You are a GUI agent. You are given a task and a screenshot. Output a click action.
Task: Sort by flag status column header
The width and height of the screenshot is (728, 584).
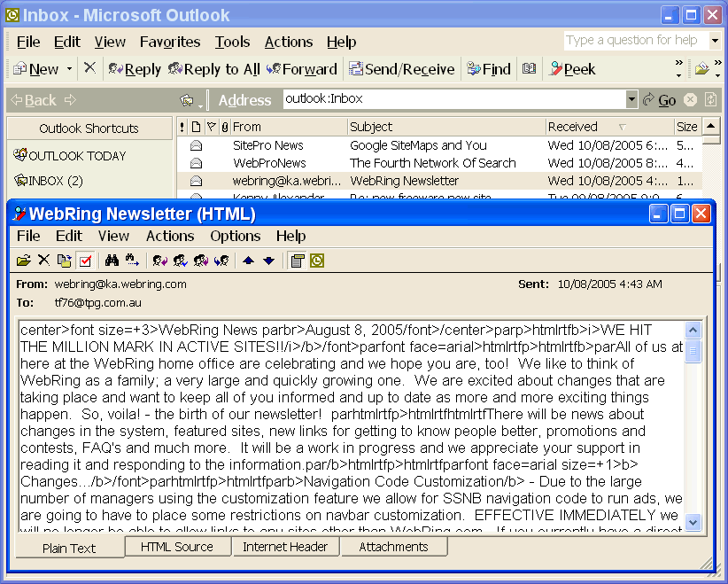click(212, 127)
